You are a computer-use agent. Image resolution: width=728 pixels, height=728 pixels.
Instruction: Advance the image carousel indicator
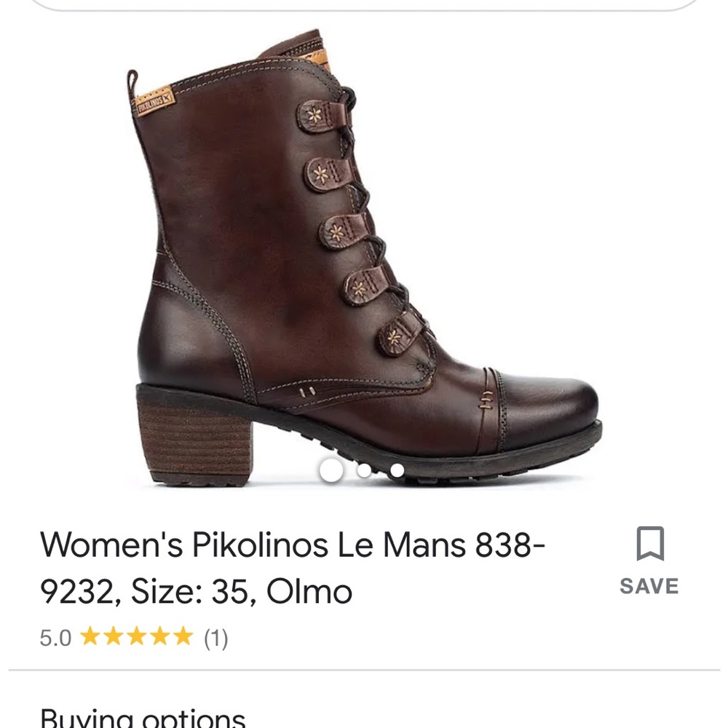pos(365,472)
